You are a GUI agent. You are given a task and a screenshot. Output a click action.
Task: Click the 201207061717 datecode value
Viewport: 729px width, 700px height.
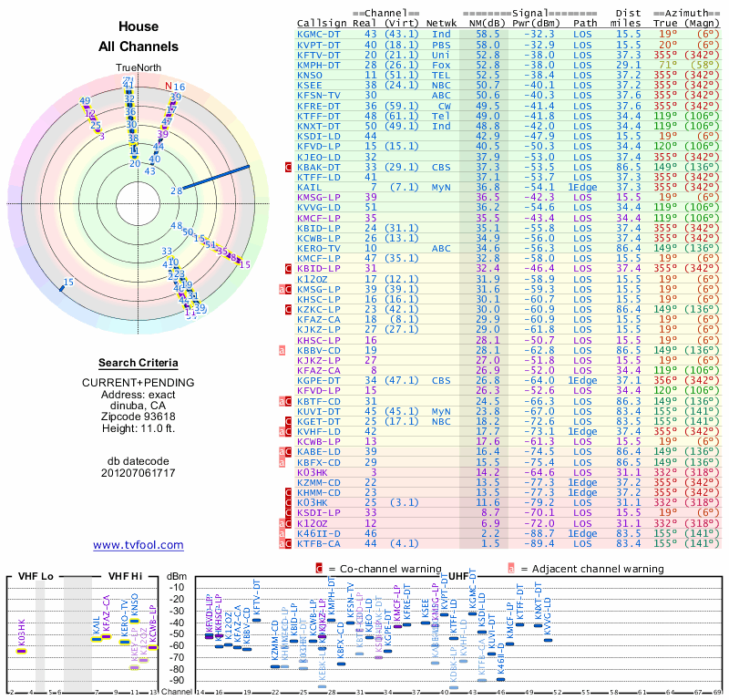pyautogui.click(x=139, y=473)
